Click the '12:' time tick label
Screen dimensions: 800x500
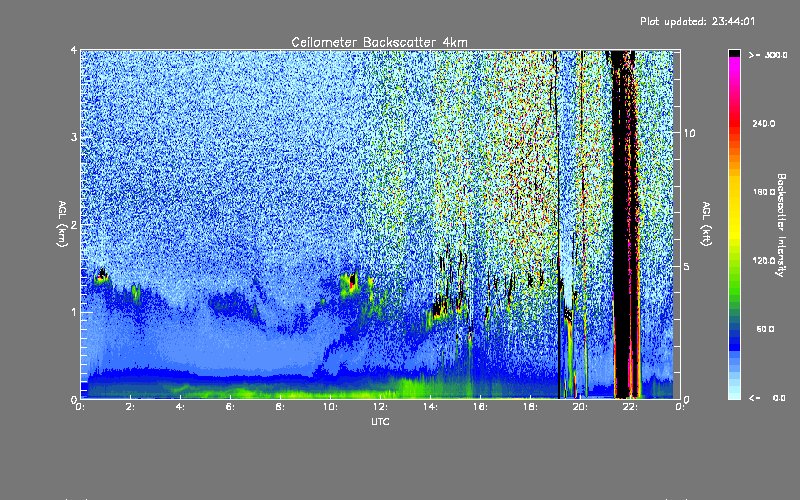point(380,407)
